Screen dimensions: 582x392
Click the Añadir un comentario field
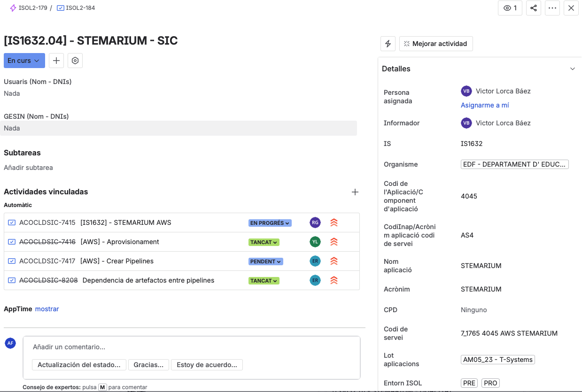click(x=191, y=347)
